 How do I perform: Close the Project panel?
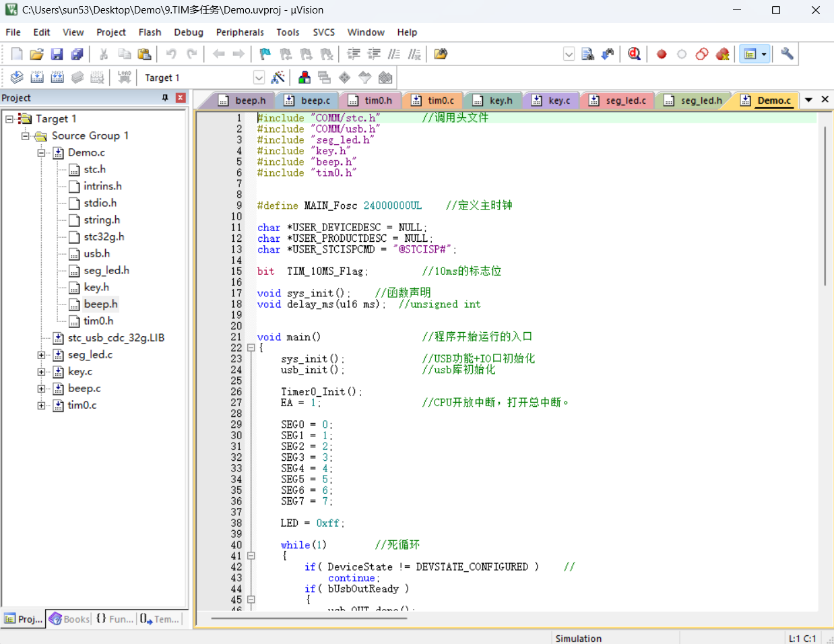[181, 98]
